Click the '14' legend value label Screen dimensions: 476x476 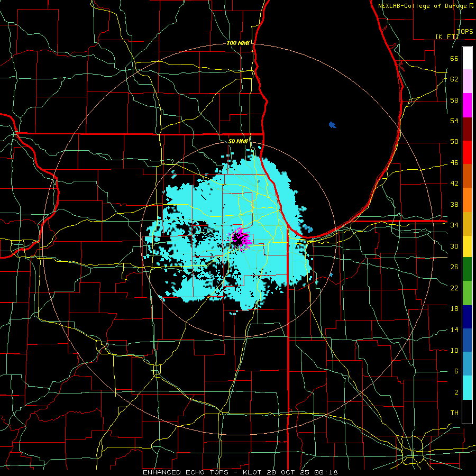pos(454,329)
